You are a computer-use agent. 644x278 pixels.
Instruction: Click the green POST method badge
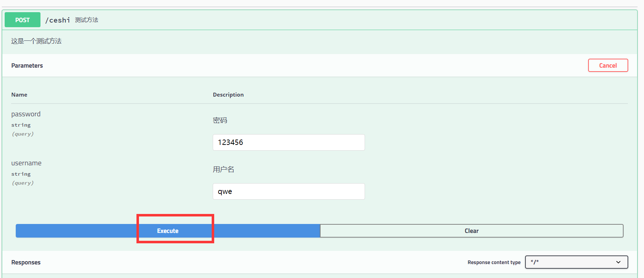(x=22, y=20)
